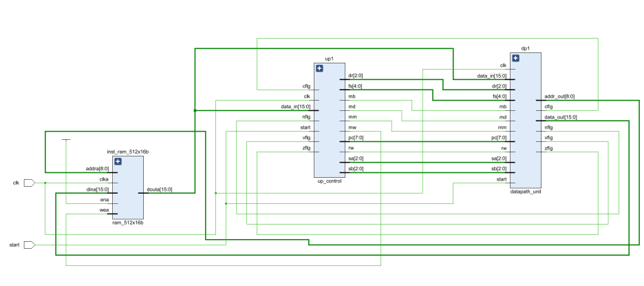Select the up_control module name
Screen dimensions: 644x286
click(330, 181)
